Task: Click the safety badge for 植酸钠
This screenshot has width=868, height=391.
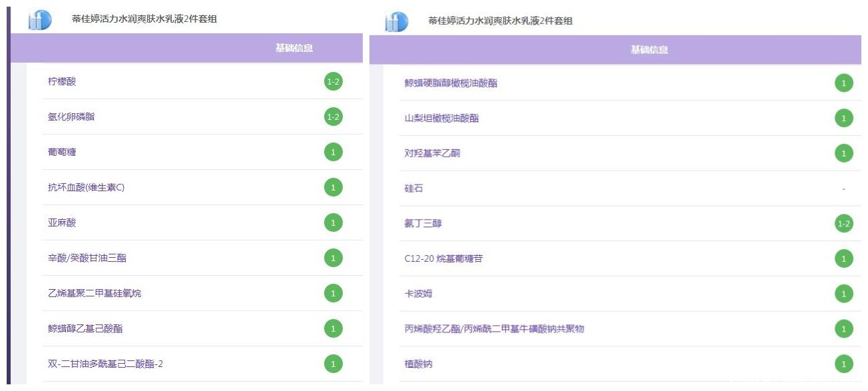Action: pos(843,364)
